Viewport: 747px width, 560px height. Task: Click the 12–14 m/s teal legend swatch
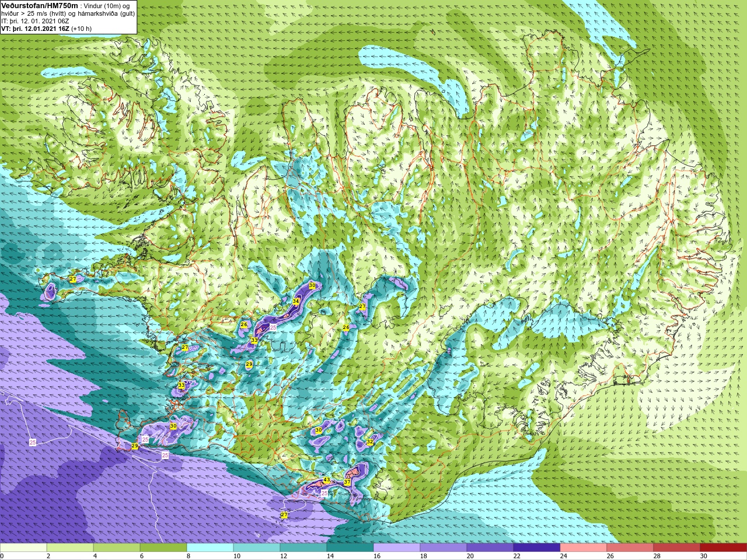(x=303, y=547)
